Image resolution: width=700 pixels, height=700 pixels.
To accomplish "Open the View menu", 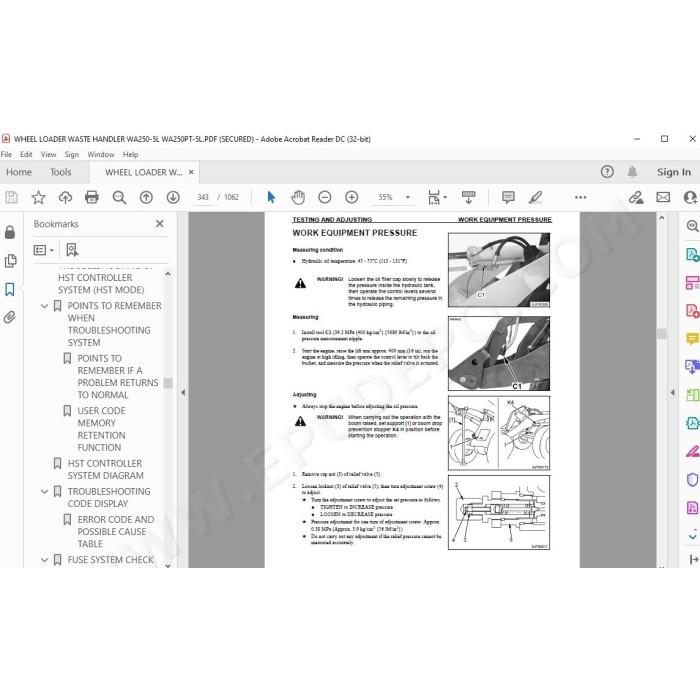I will pyautogui.click(x=49, y=154).
